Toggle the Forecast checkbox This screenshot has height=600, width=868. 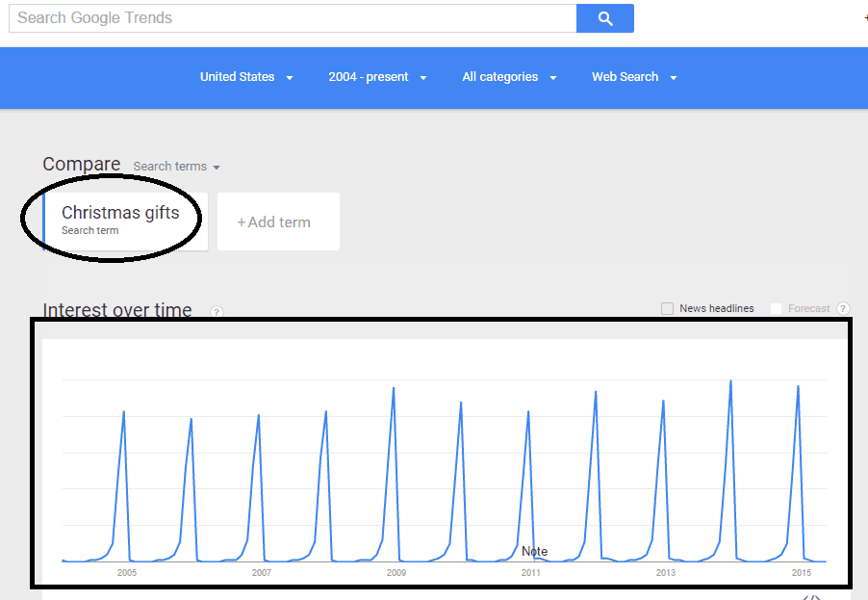[776, 308]
